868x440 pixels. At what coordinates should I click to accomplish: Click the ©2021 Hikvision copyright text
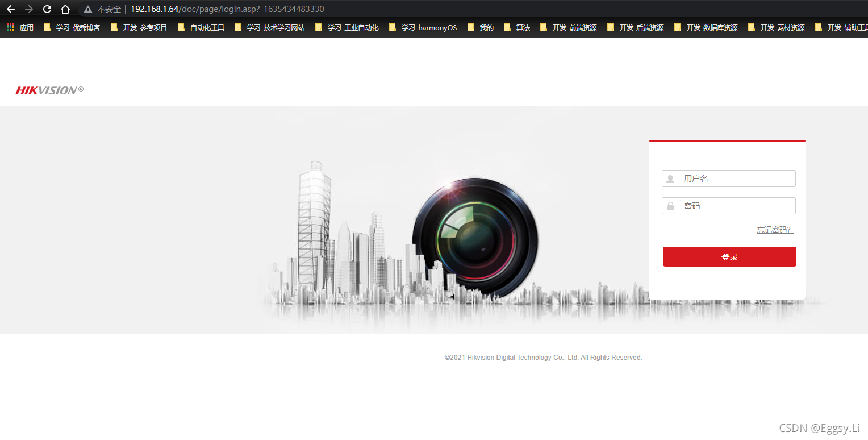(x=543, y=358)
